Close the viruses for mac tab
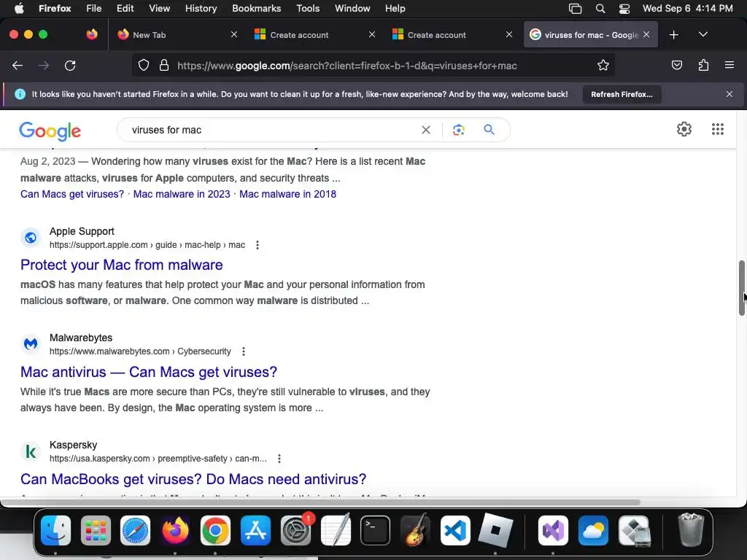Image resolution: width=747 pixels, height=560 pixels. pyautogui.click(x=646, y=34)
